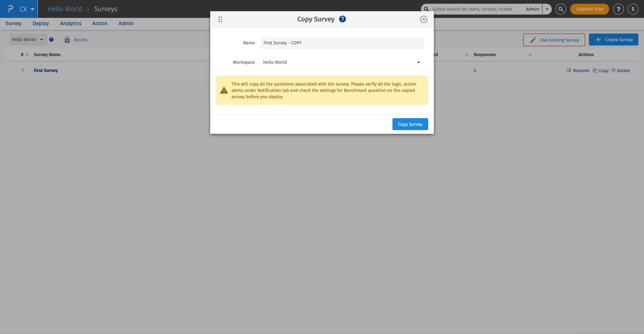644x334 pixels.
Task: Select the Rename pencil icon for First Survey
Action: (569, 70)
